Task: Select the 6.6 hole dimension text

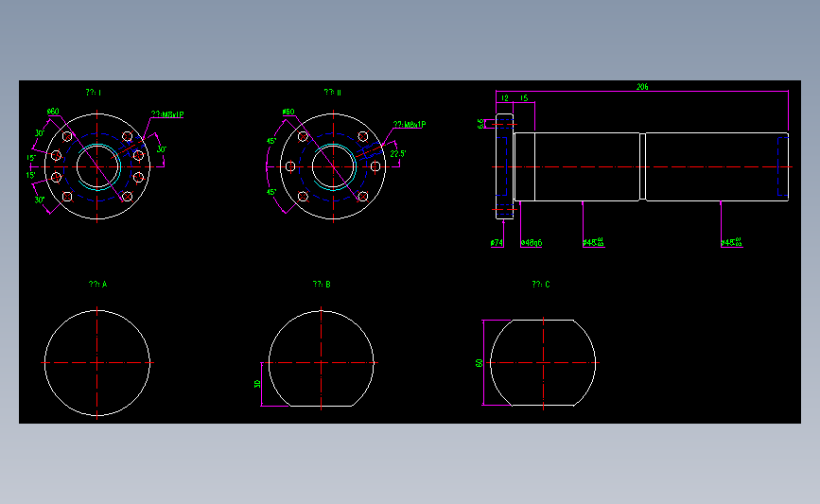Action: pos(480,124)
